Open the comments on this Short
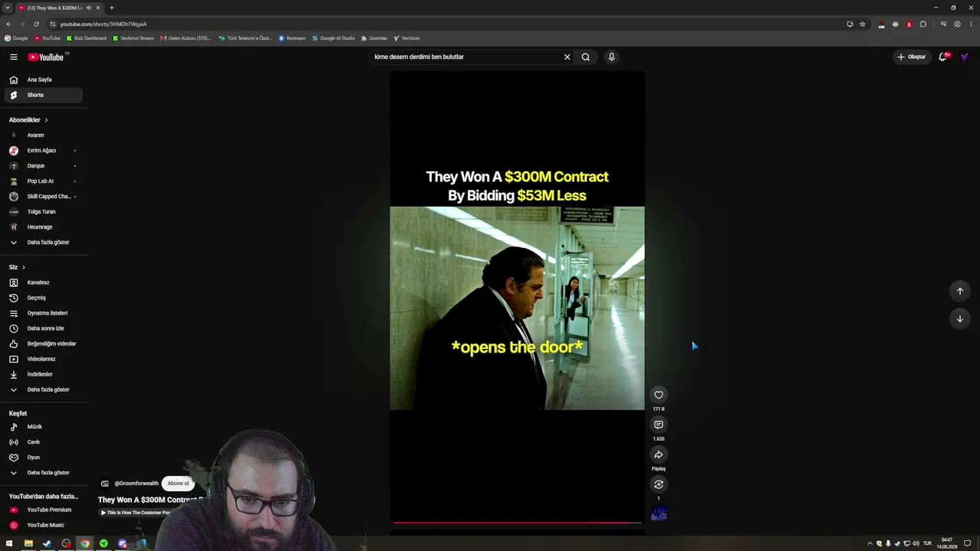 coord(658,425)
